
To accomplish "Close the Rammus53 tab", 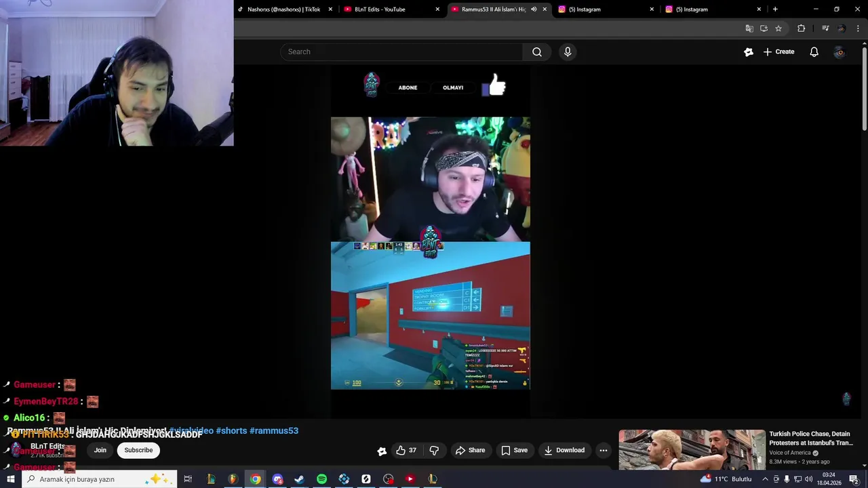I will [545, 9].
